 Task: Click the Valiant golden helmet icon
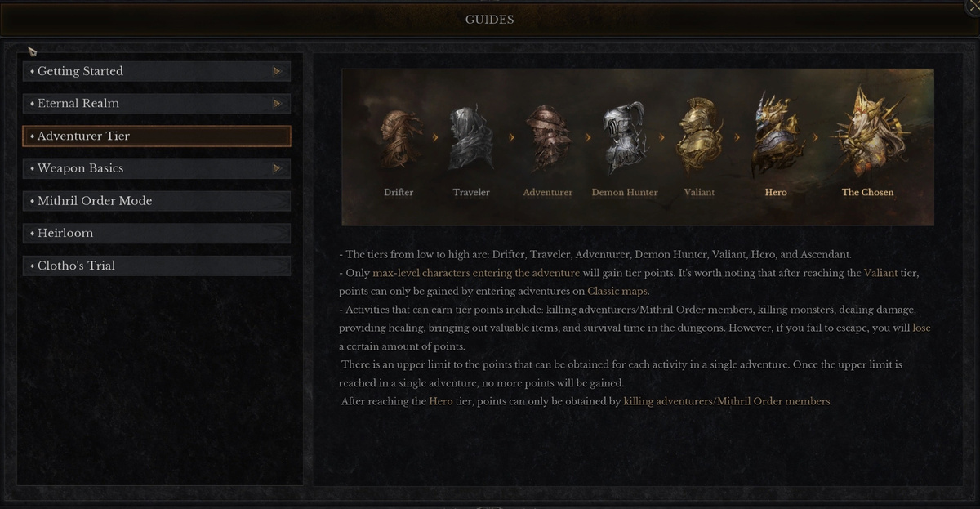coord(700,136)
